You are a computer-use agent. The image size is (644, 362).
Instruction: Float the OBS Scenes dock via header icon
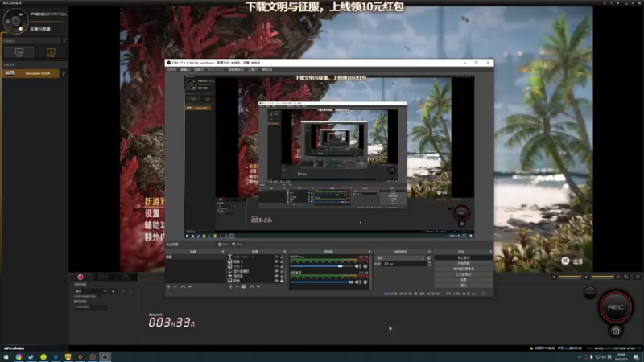(x=223, y=252)
